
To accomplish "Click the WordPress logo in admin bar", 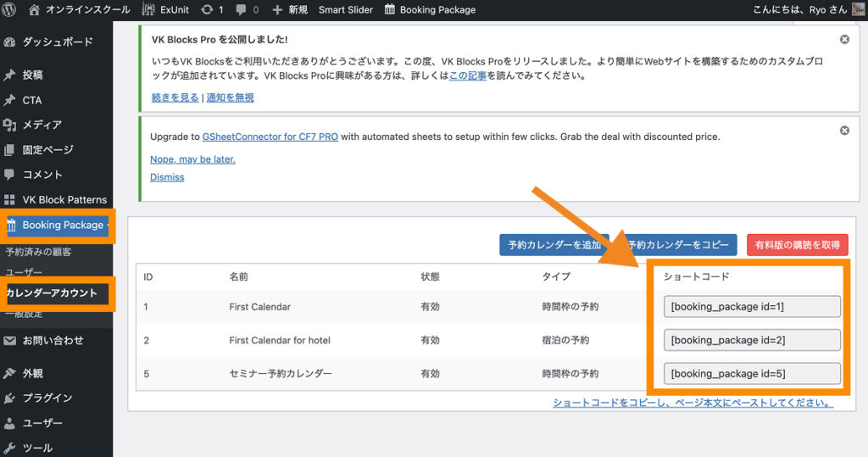I will point(10,10).
